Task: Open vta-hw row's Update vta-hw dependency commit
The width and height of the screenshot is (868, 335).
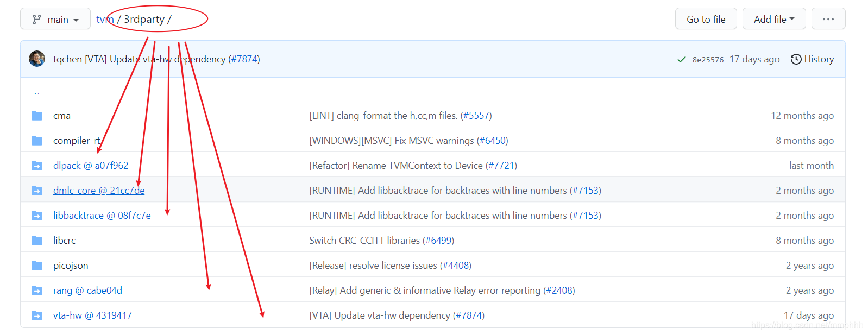Action: (380, 315)
